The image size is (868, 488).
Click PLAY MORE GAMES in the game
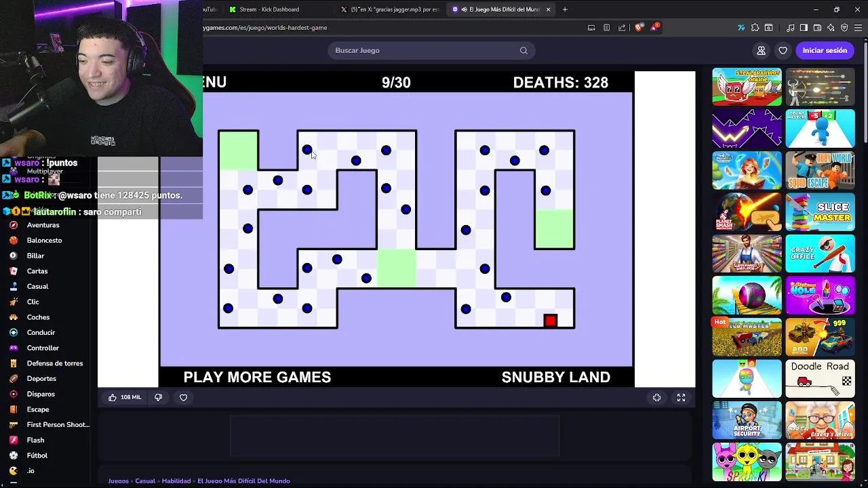click(257, 378)
